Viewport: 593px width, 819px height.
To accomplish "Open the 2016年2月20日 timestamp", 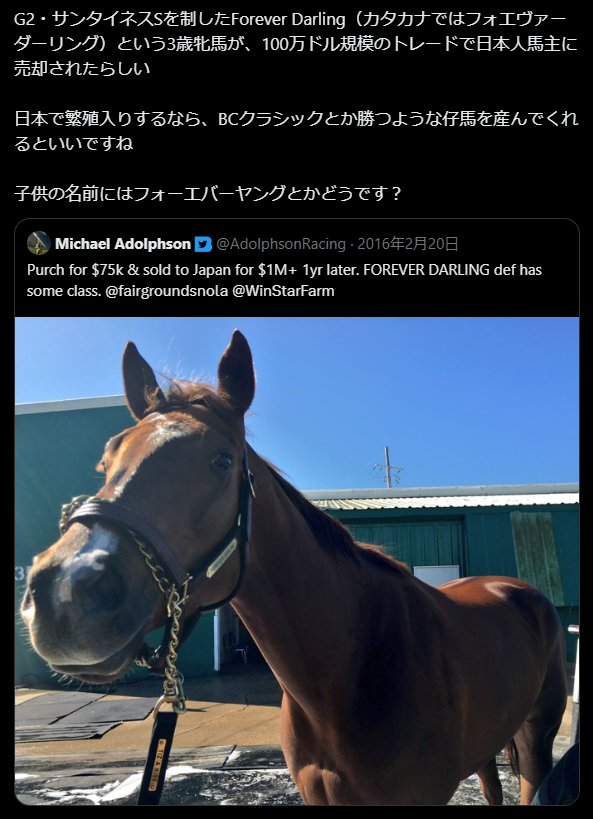I will pyautogui.click(x=408, y=244).
